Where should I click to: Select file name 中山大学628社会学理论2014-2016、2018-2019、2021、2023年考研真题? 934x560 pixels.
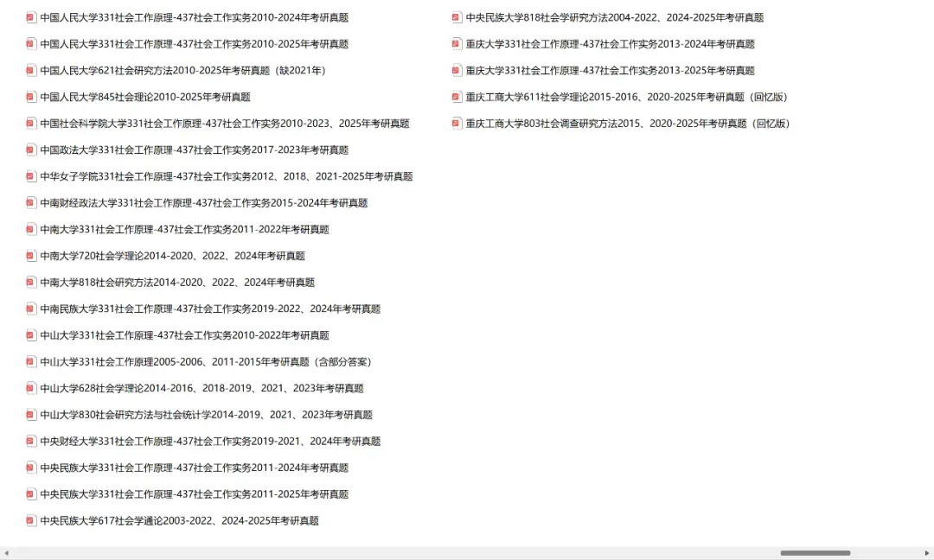pyautogui.click(x=202, y=389)
